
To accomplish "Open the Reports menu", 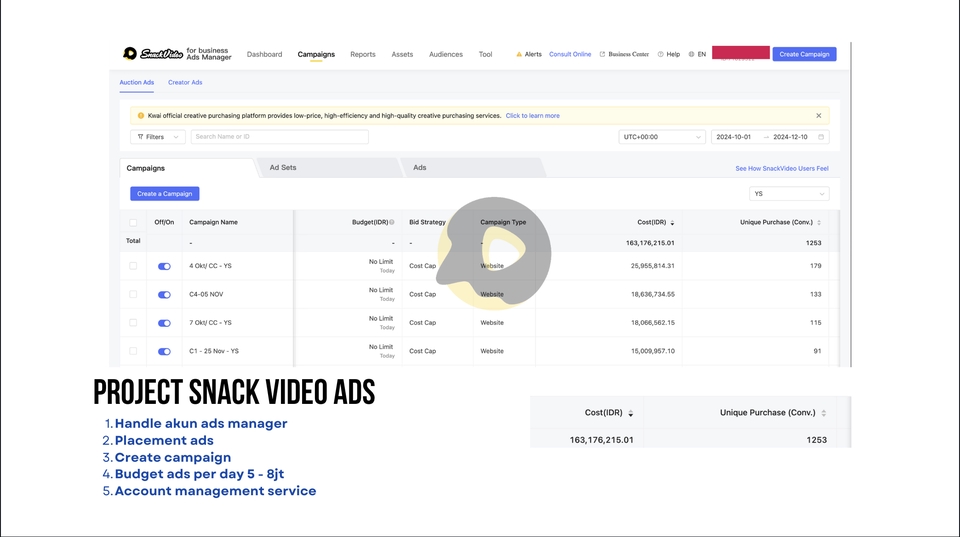I will [362, 54].
